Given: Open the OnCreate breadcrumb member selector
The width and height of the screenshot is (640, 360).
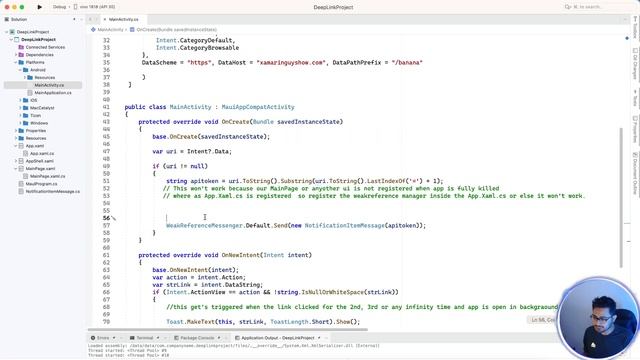Looking at the screenshot, I should [x=173, y=29].
